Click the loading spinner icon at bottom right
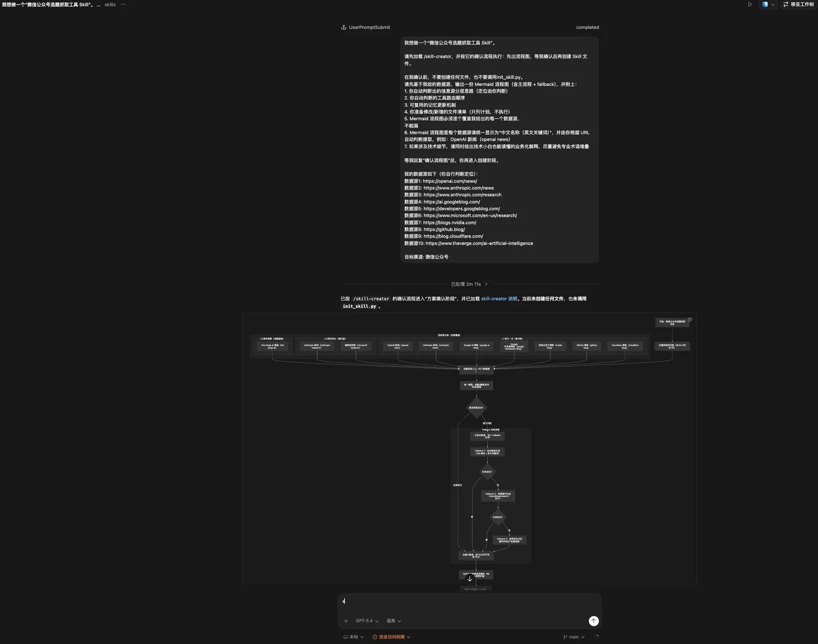 pyautogui.click(x=597, y=637)
